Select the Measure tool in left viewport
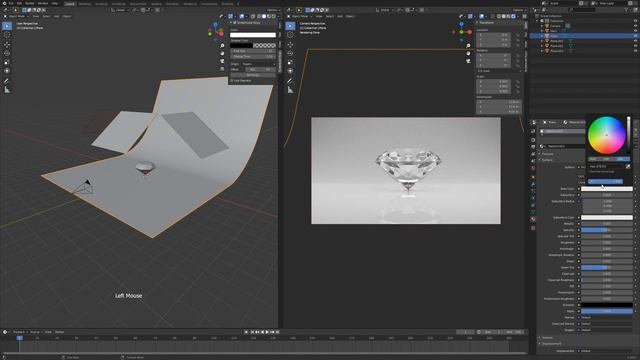640x360 pixels. pyautogui.click(x=7, y=90)
